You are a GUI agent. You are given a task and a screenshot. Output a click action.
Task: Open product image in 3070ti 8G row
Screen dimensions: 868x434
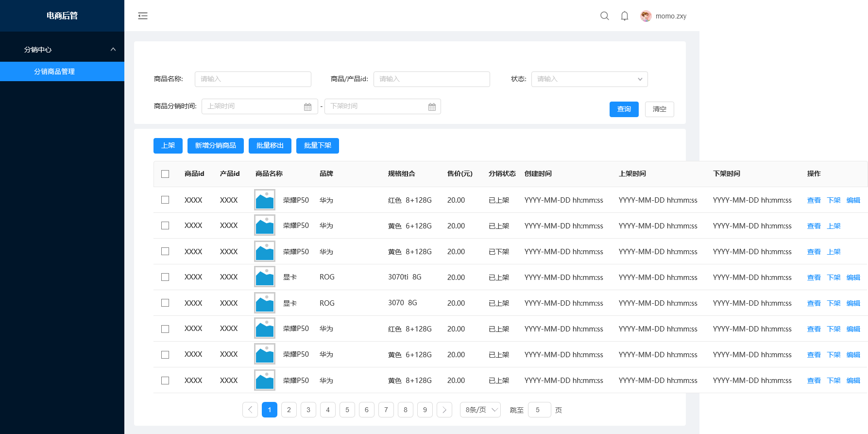coord(265,277)
